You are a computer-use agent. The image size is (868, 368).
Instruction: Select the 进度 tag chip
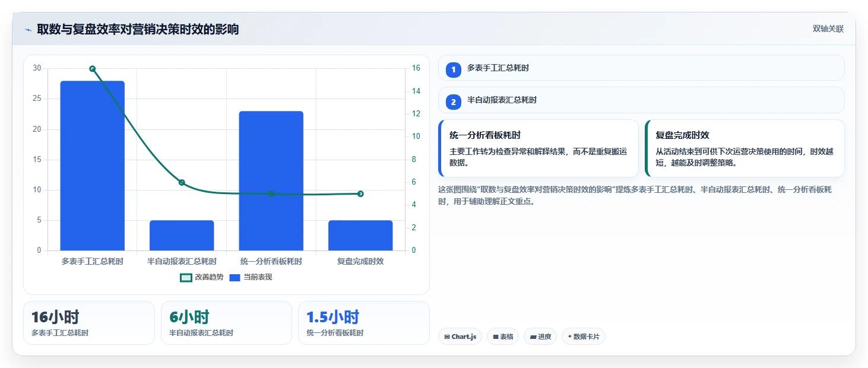(540, 337)
